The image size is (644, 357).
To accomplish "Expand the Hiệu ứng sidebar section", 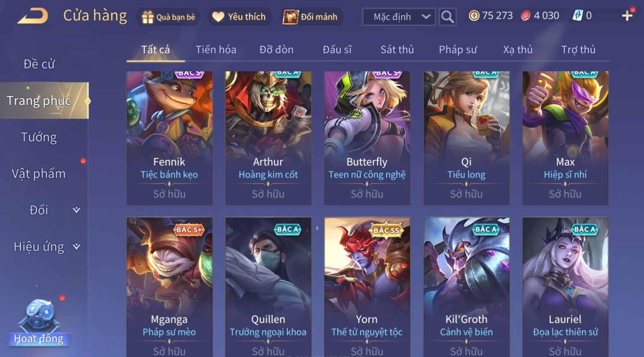I will [x=76, y=246].
